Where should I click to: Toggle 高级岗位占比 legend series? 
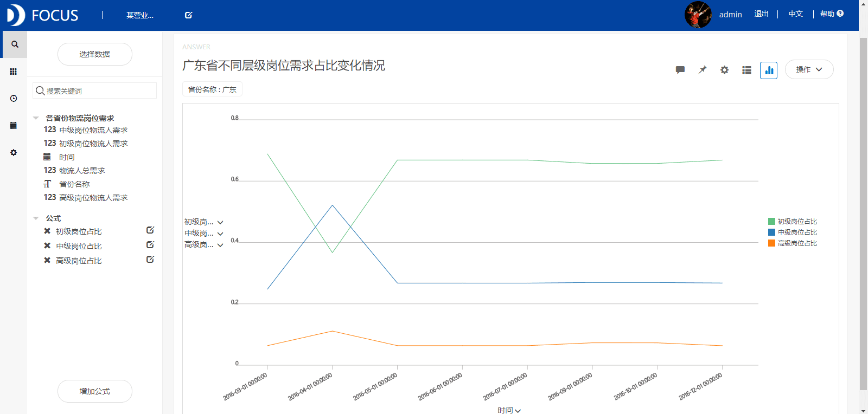(793, 243)
